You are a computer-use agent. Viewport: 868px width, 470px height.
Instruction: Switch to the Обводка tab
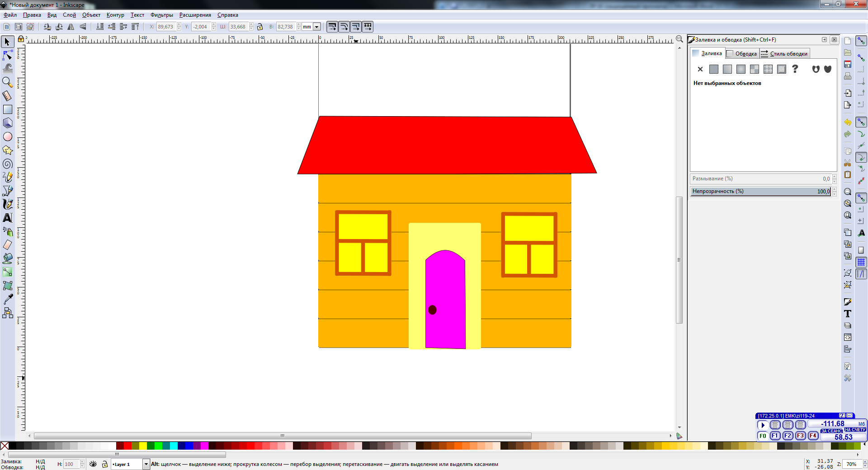pos(742,54)
